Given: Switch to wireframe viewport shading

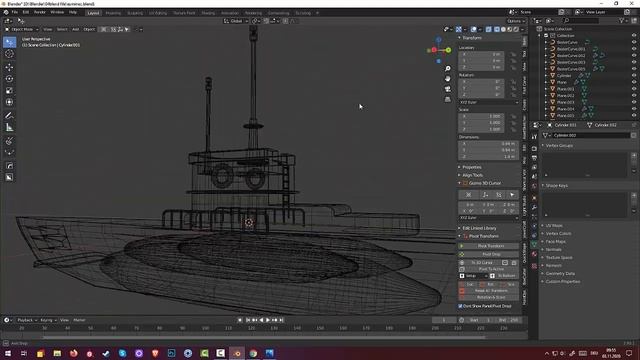Looking at the screenshot, I should point(497,29).
